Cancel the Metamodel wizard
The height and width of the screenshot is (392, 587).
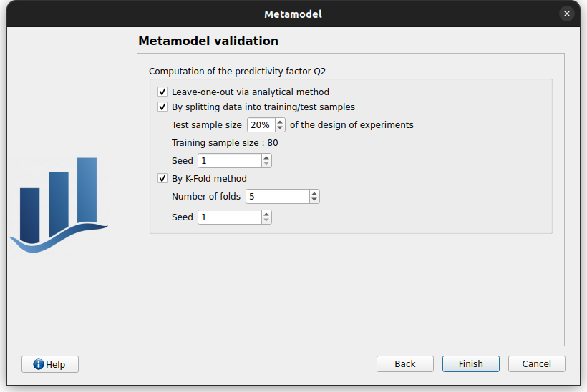(536, 364)
